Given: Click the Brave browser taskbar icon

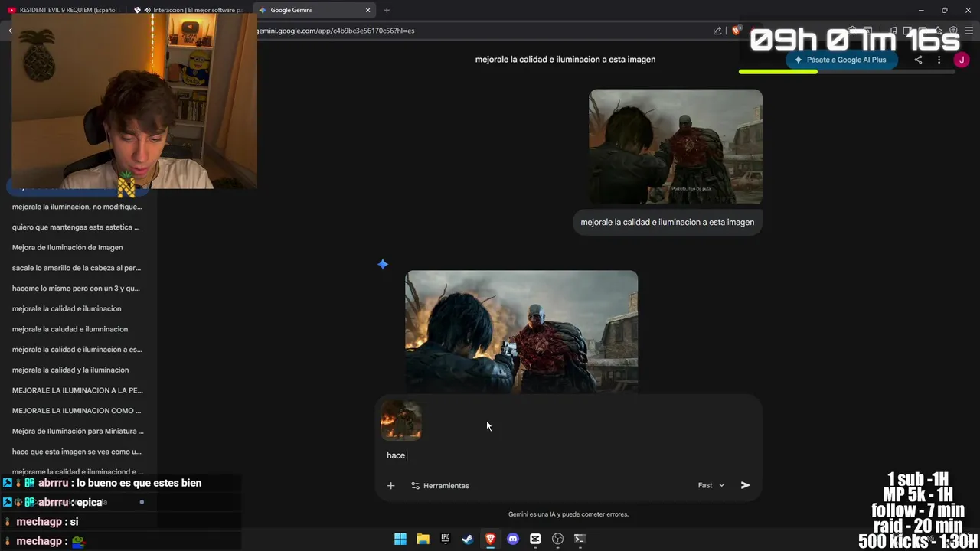Looking at the screenshot, I should [490, 539].
